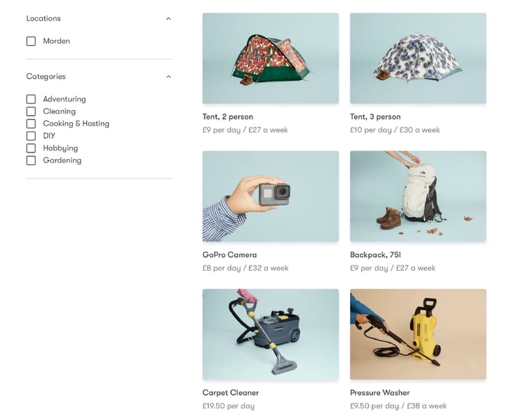Open the 75l Backpack product image
The width and height of the screenshot is (532, 417).
[x=418, y=196]
